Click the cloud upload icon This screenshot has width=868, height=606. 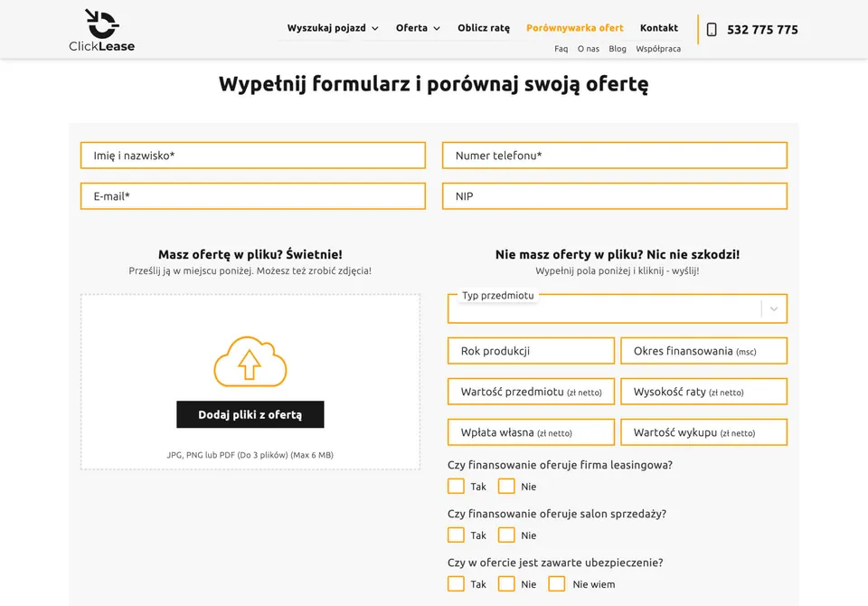250,363
